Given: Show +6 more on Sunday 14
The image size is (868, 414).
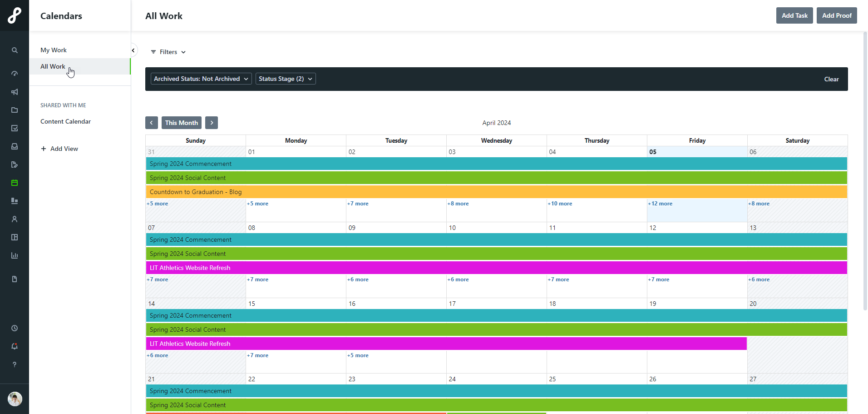Looking at the screenshot, I should 158,355.
